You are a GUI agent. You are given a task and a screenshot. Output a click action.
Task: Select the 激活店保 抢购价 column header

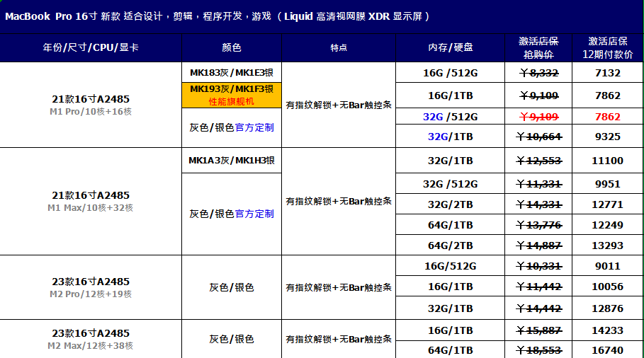[538, 47]
